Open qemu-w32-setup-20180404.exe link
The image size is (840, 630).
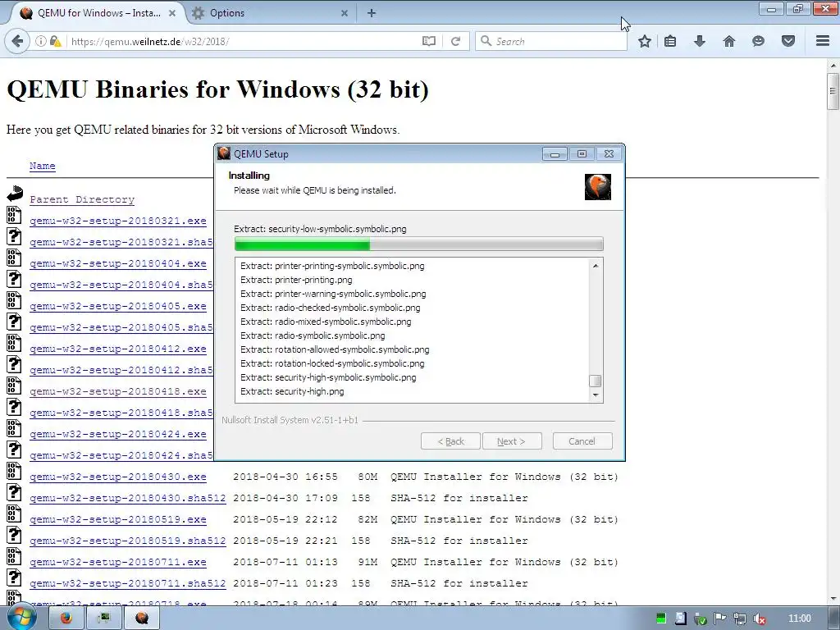pos(118,263)
